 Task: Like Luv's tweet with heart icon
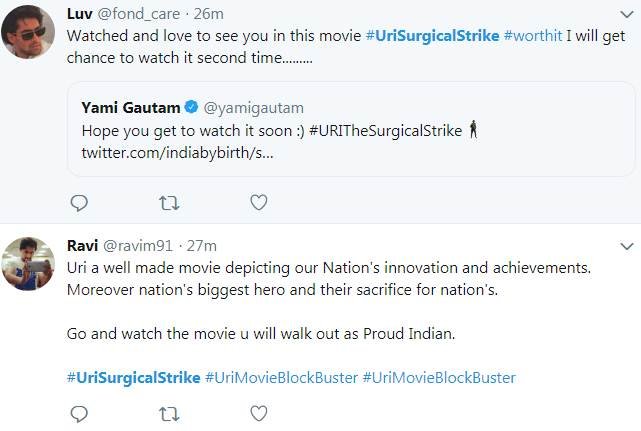(x=258, y=203)
